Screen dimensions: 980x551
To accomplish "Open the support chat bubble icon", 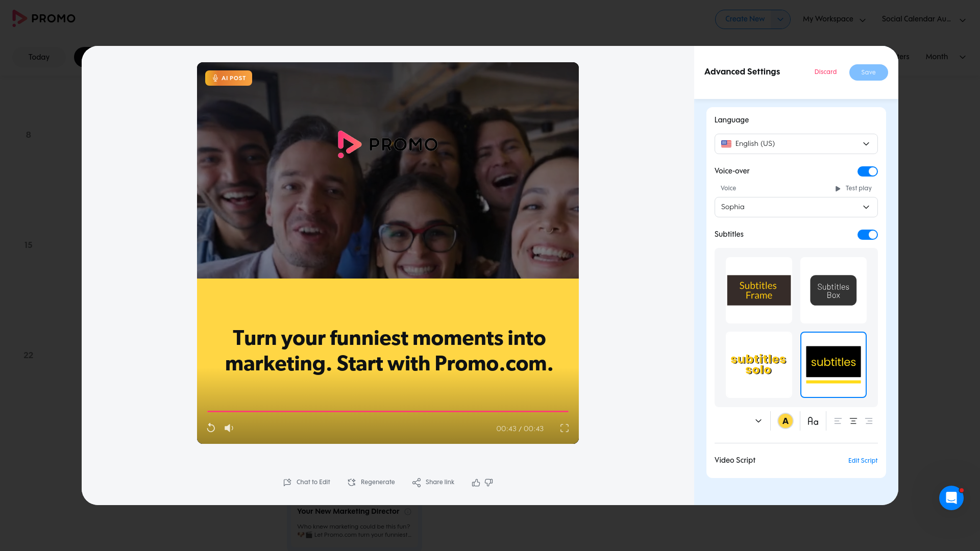I will click(951, 498).
